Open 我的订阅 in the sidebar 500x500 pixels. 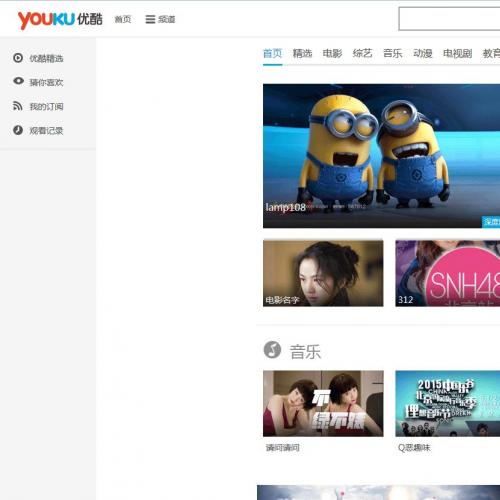pyautogui.click(x=46, y=106)
